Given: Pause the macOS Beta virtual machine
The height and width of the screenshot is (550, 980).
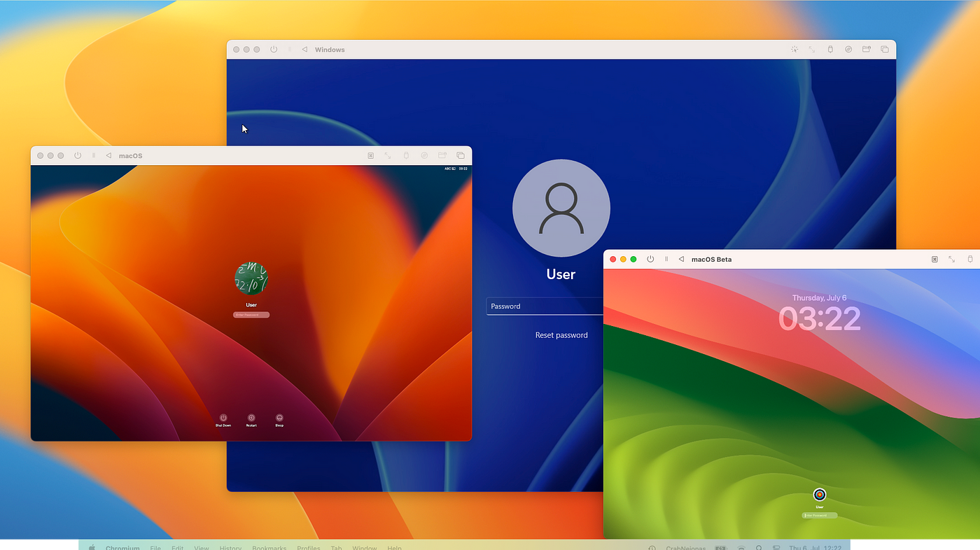Looking at the screenshot, I should 666,259.
